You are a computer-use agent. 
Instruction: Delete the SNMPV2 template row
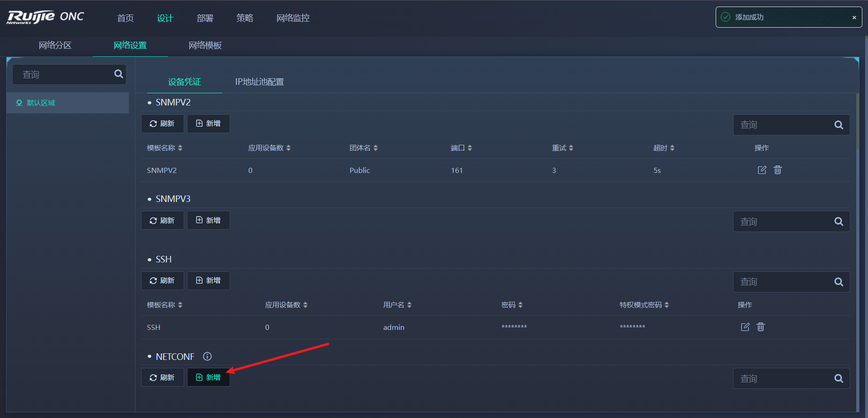click(778, 170)
